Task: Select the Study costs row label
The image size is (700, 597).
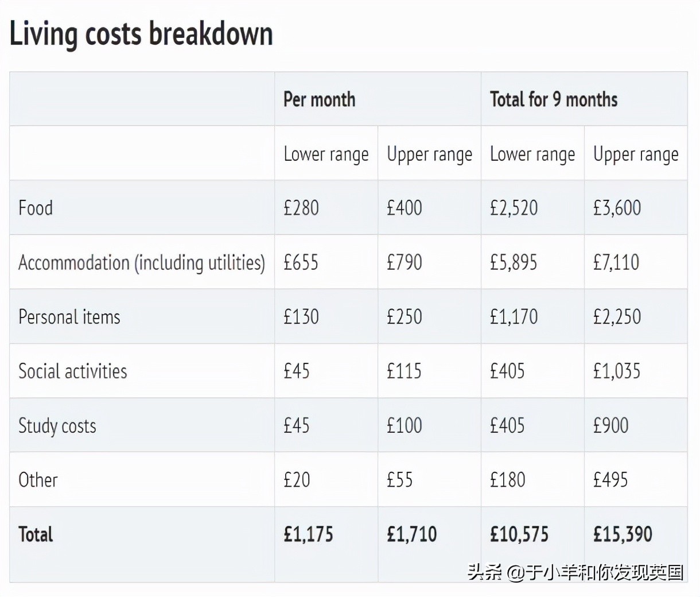Action: 57,425
